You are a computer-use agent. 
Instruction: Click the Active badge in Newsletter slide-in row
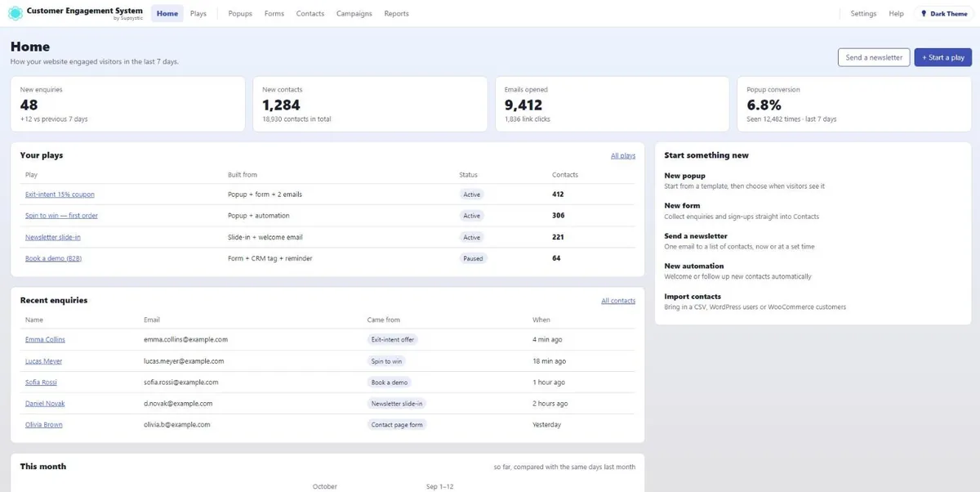pos(471,237)
